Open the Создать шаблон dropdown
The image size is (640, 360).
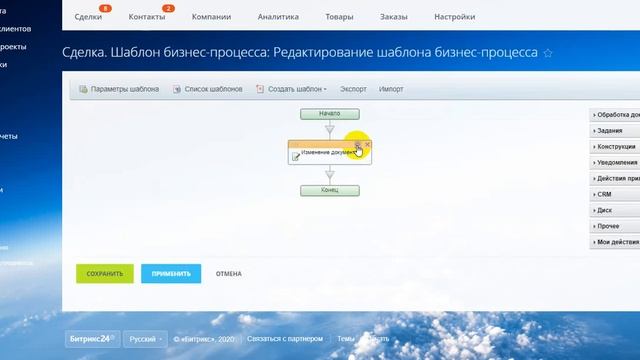coord(291,89)
